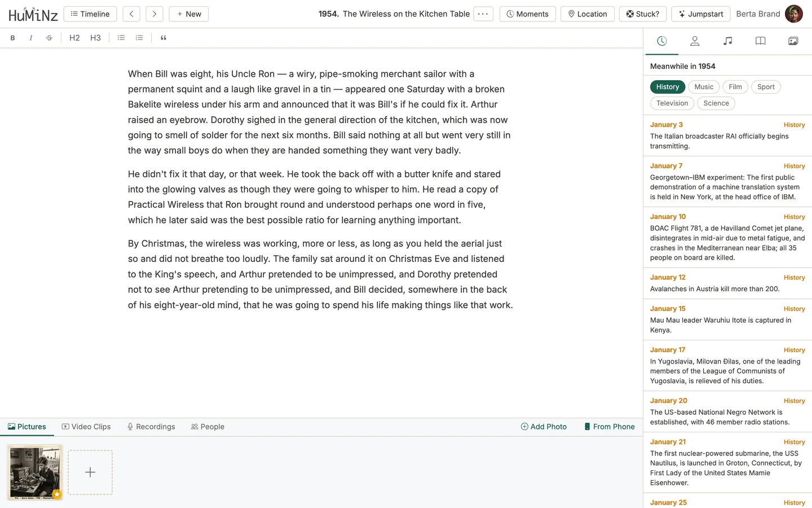Apply H2 heading style
This screenshot has height=508, width=812.
pyautogui.click(x=74, y=38)
